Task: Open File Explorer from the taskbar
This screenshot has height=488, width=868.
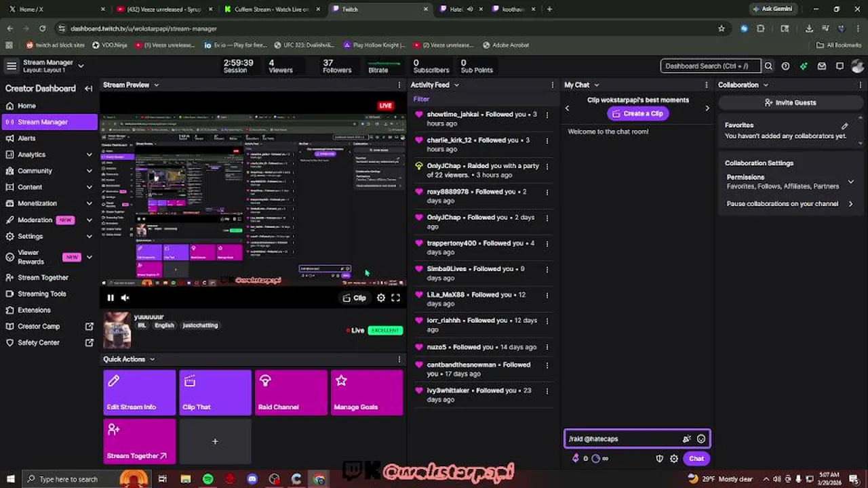Action: (186, 479)
